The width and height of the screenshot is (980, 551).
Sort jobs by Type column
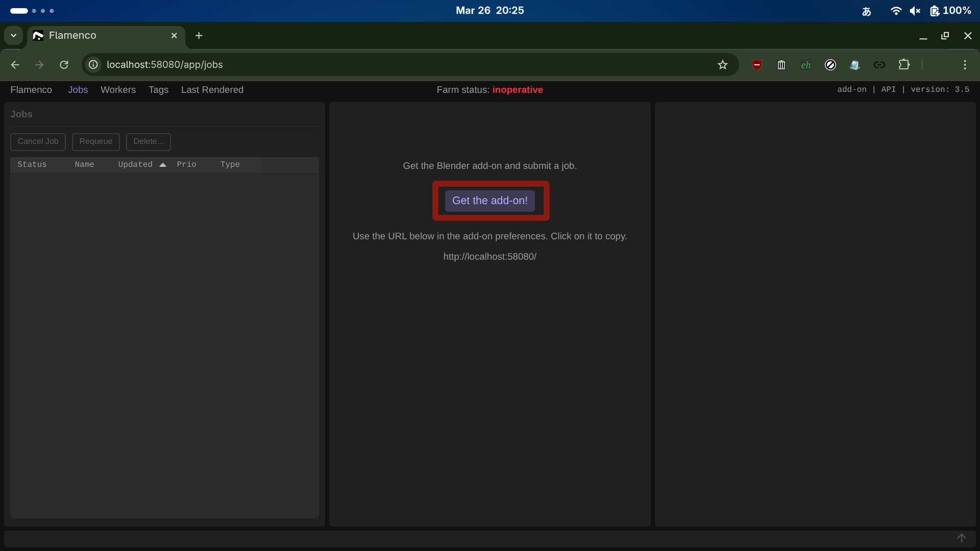(x=230, y=164)
